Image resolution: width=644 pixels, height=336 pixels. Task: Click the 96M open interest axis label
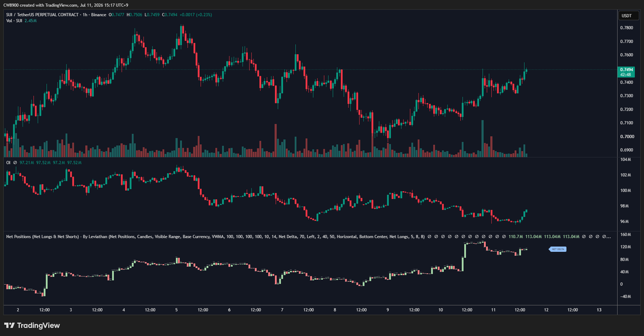[625, 222]
